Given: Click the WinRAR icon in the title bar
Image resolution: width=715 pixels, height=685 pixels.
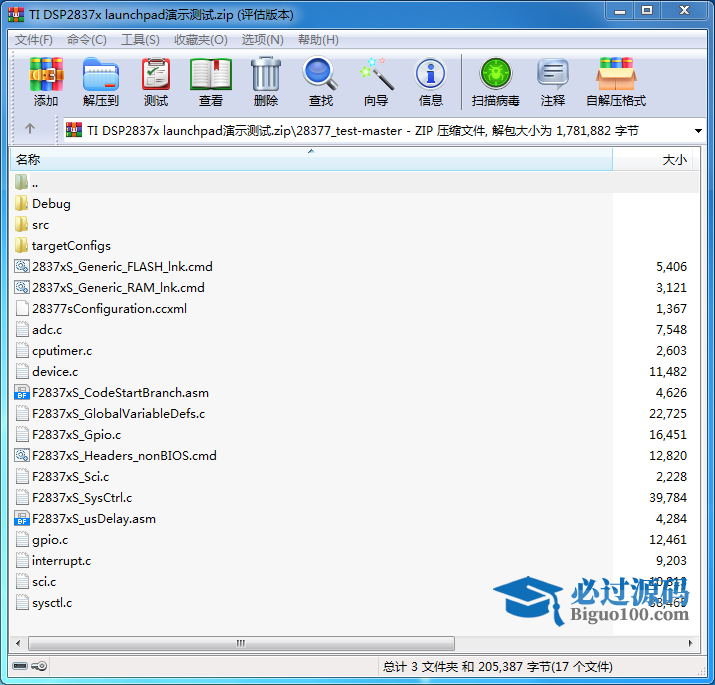Looking at the screenshot, I should pos(16,15).
